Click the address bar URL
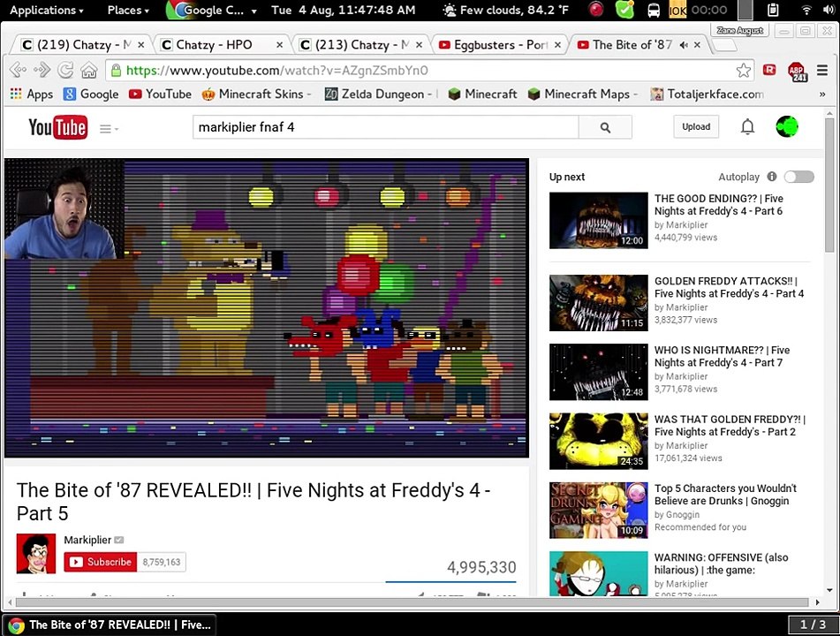Viewport: 840px width, 636px height. (x=276, y=70)
